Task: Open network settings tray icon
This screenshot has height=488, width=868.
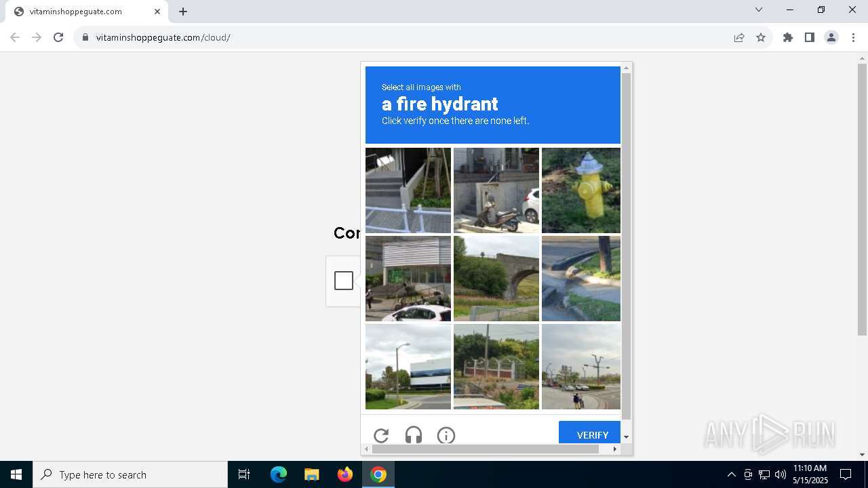Action: [764, 474]
